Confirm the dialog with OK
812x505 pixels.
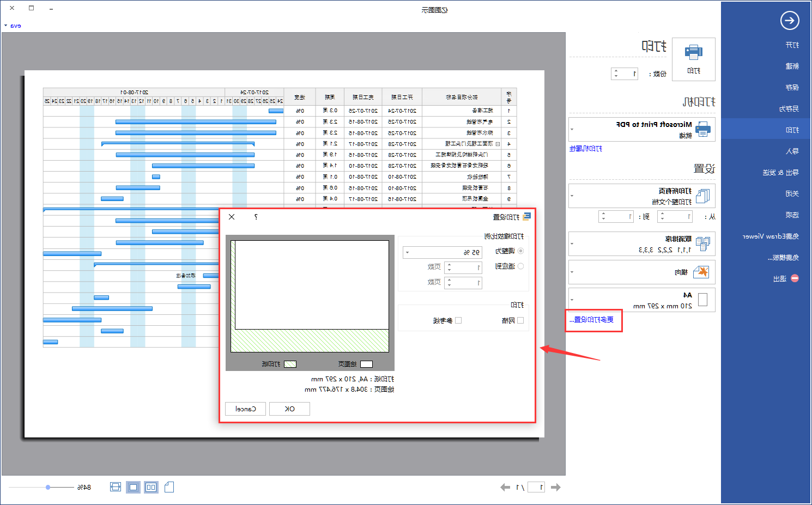point(289,409)
